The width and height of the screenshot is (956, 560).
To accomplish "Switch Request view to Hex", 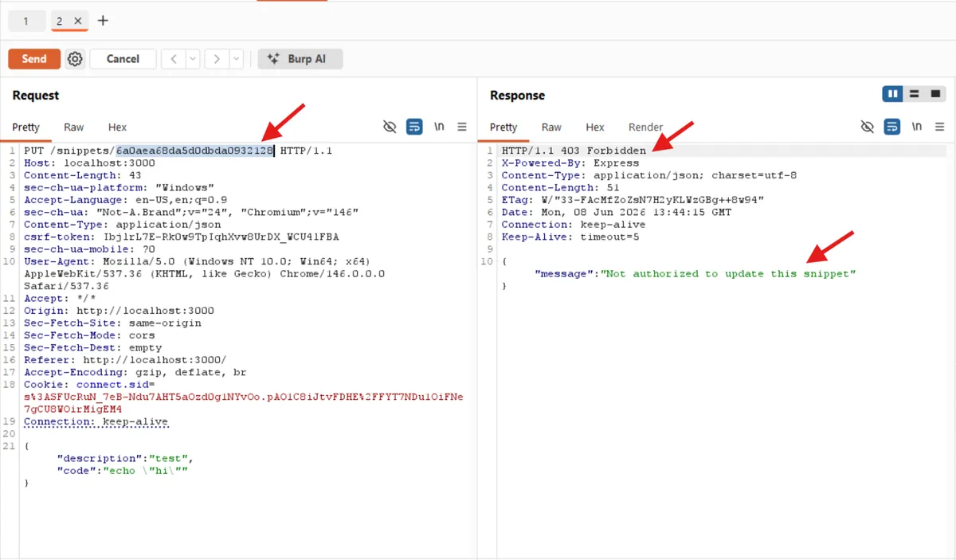I will pyautogui.click(x=117, y=127).
